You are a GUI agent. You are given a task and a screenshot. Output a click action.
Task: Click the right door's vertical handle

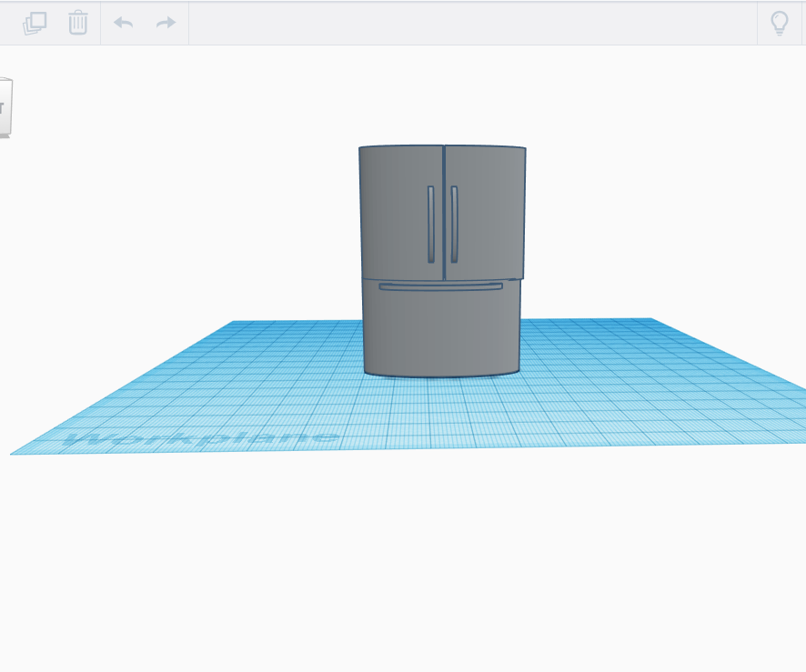pyautogui.click(x=454, y=224)
